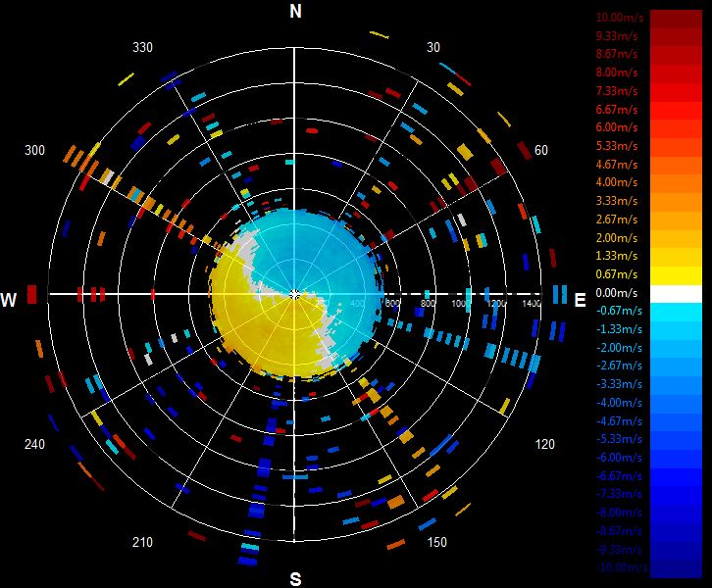Select the 150 degree azimuth label
This screenshot has height=588, width=712.
coord(436,542)
